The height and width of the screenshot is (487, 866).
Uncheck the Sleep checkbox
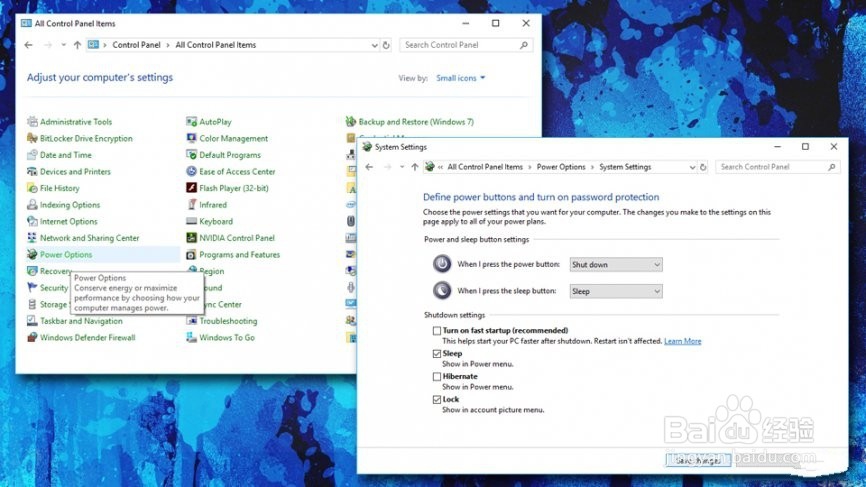tap(437, 353)
